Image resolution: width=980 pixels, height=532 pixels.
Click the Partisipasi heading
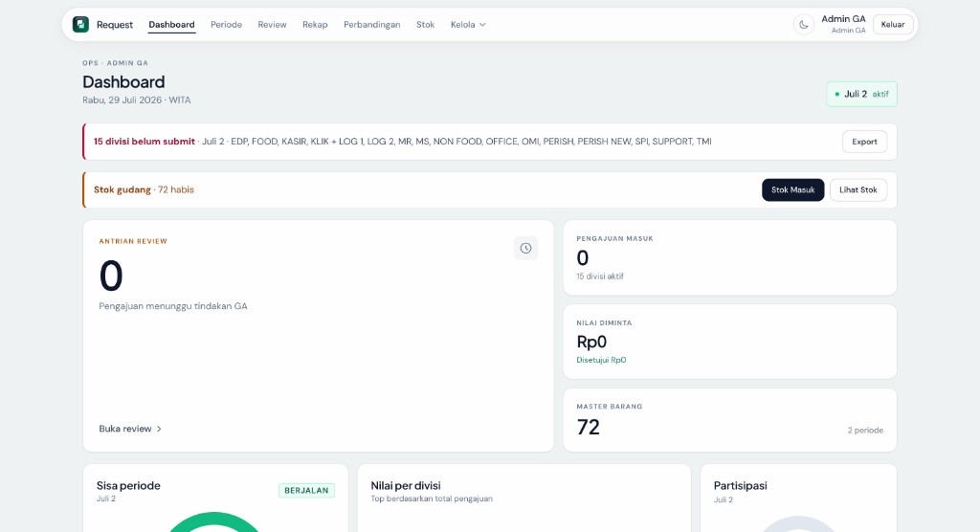click(740, 486)
